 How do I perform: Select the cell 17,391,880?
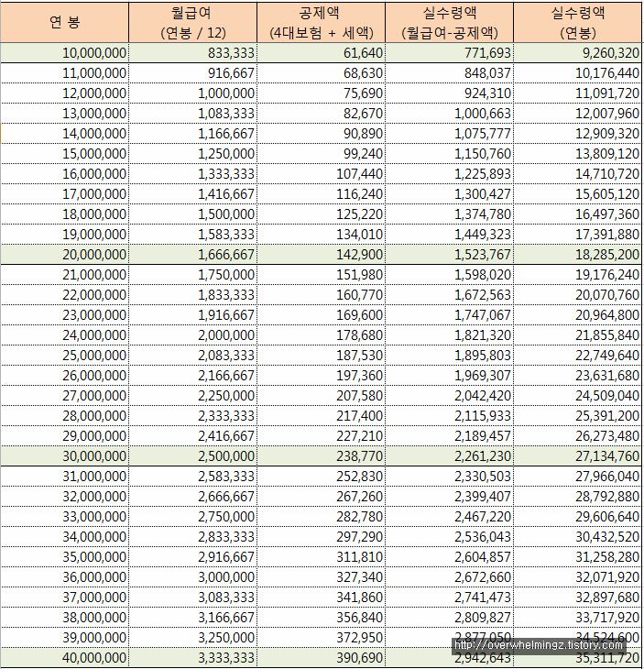pos(578,235)
